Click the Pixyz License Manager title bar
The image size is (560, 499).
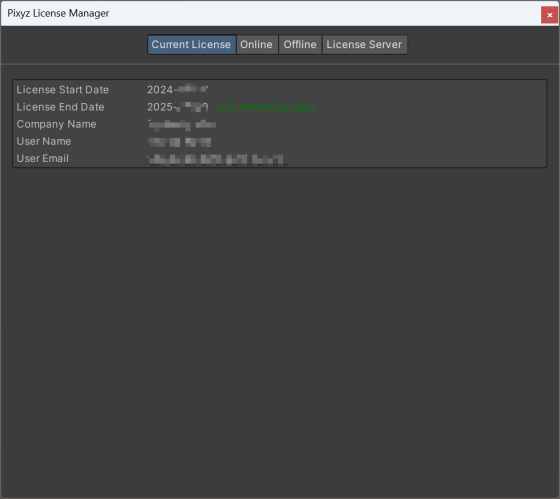271,14
